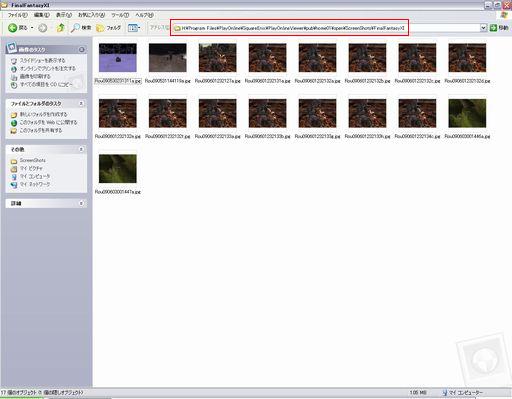The width and height of the screenshot is (512, 399).
Task: Click the Forward navigation arrow
Action: coord(43,28)
